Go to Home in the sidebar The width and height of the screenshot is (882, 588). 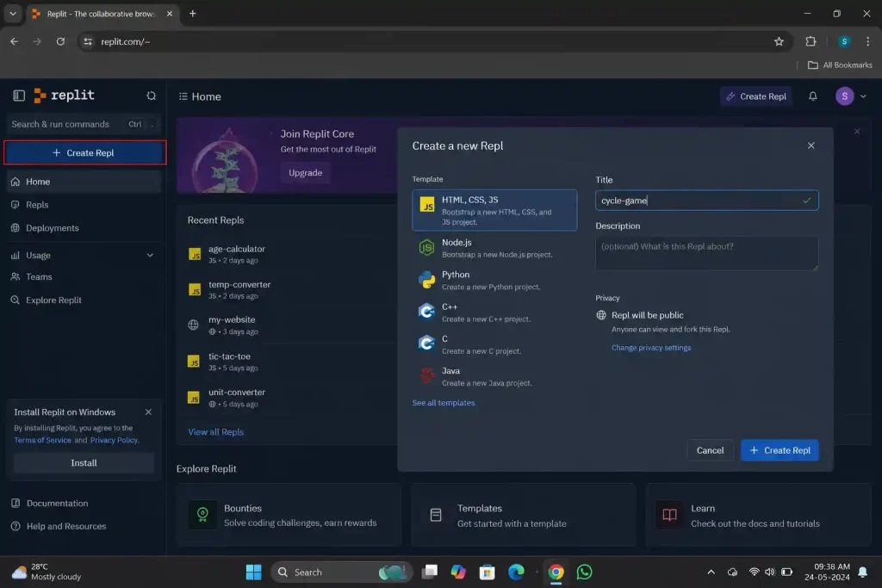84,182
